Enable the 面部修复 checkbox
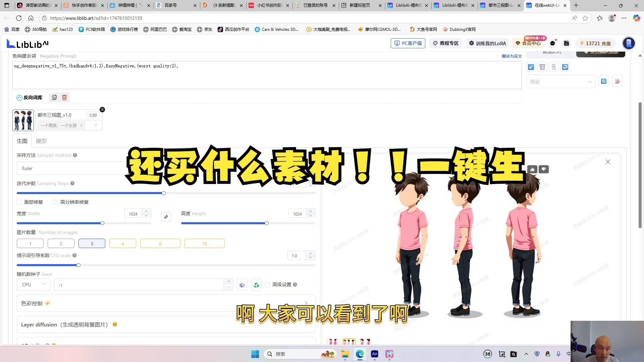Screen dimensions: 644x362 tap(19, 202)
